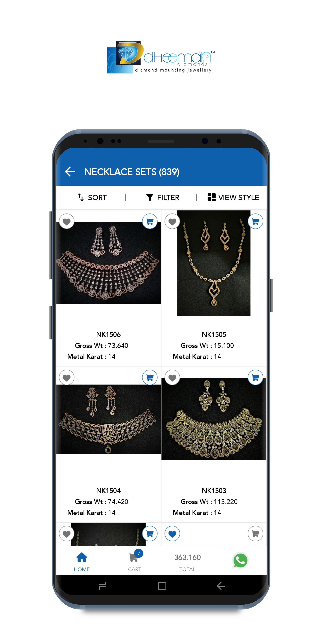Tap Android recent apps button

[x=102, y=586]
